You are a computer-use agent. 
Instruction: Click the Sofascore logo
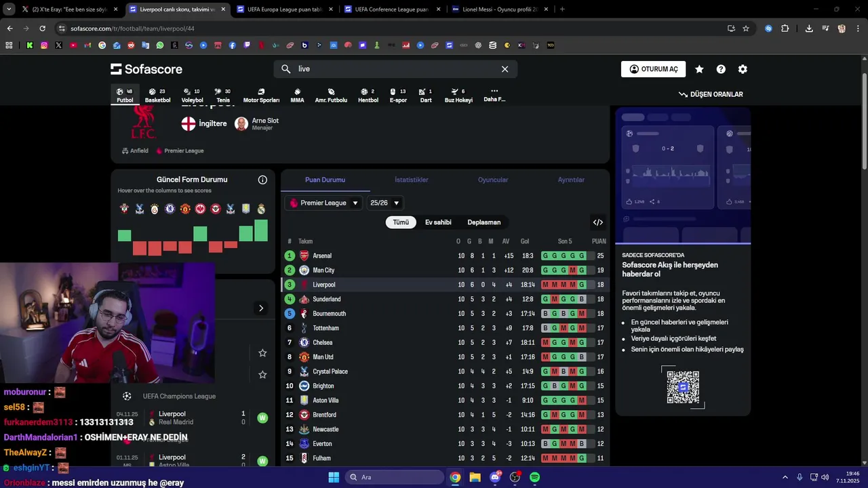(x=146, y=69)
